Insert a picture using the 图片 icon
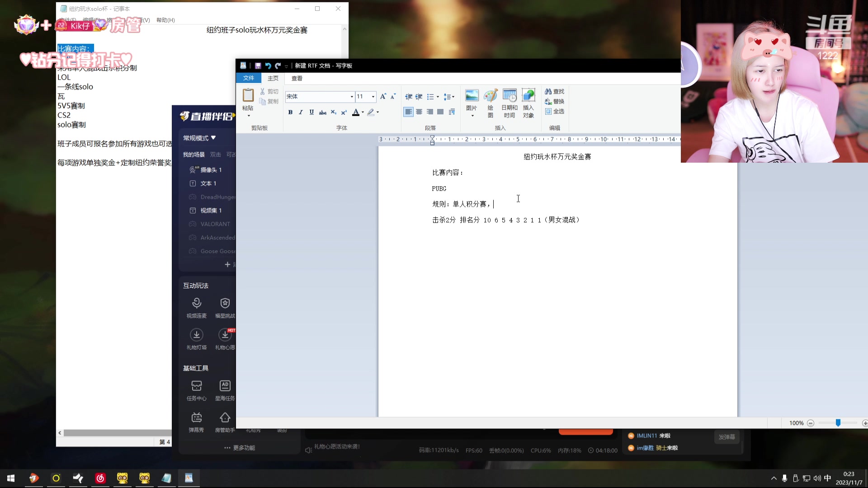This screenshot has height=488, width=868. [472, 95]
